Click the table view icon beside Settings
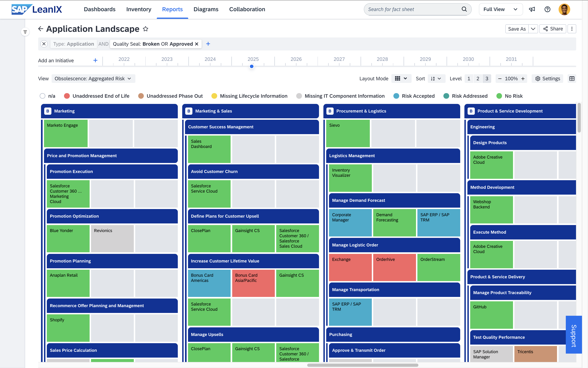Viewport: 588px width, 368px height. click(572, 79)
